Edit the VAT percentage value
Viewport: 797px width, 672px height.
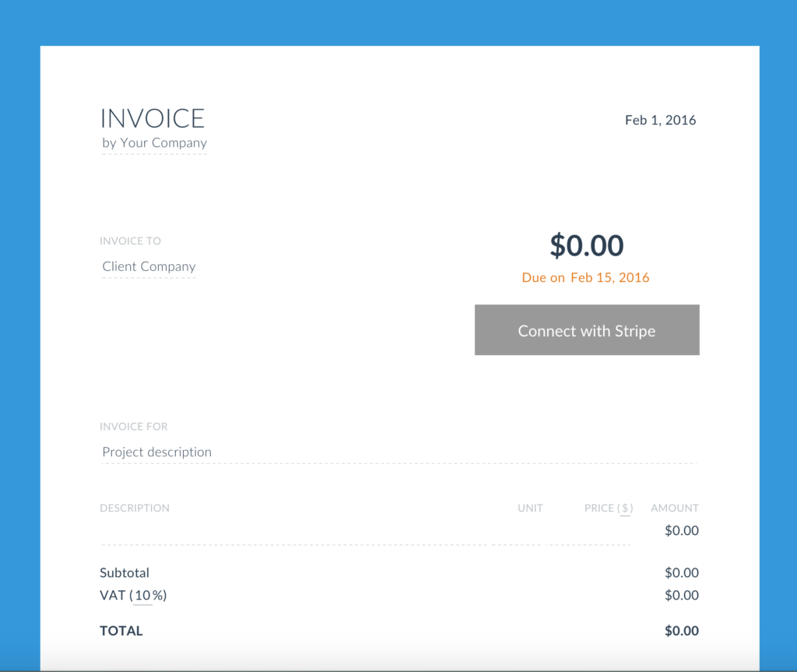[142, 596]
